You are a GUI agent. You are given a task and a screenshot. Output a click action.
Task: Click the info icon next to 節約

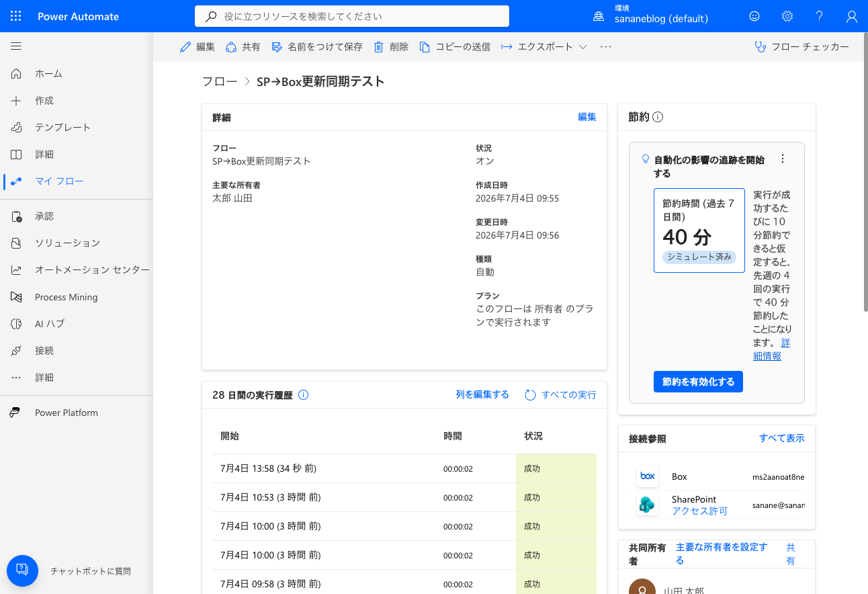pos(658,117)
